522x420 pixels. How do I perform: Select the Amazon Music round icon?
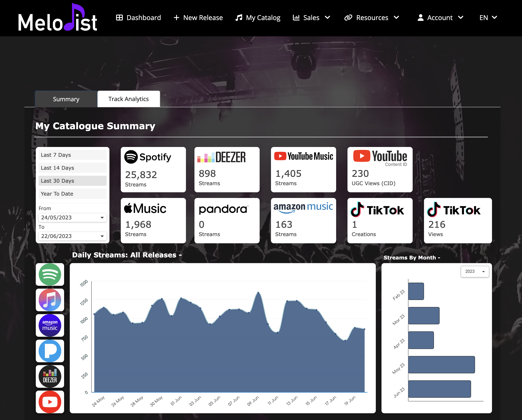[50, 325]
